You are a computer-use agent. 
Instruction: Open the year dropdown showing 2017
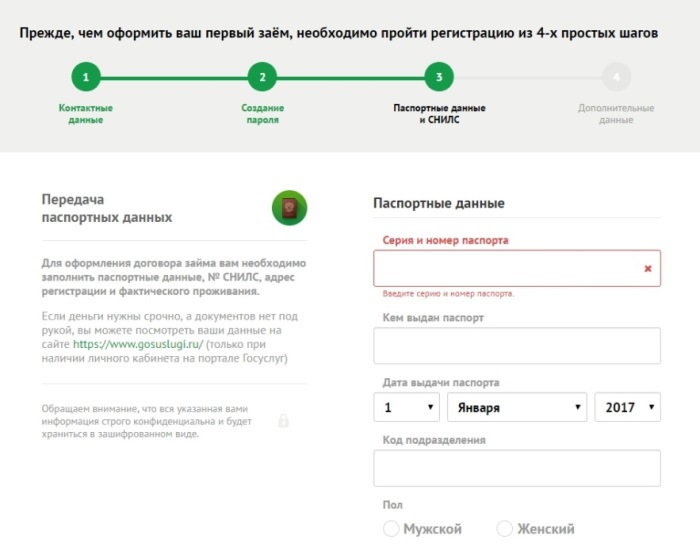tap(627, 407)
